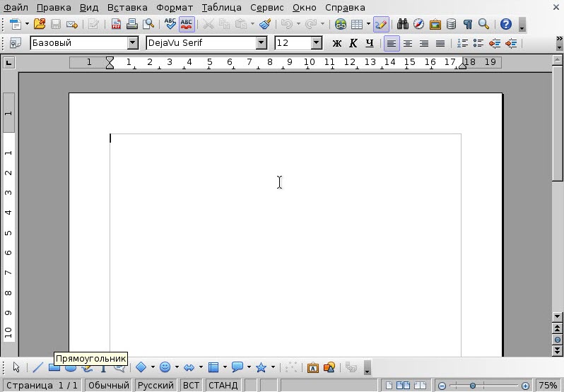Open the Вставка menu
564x392 pixels.
(127, 8)
